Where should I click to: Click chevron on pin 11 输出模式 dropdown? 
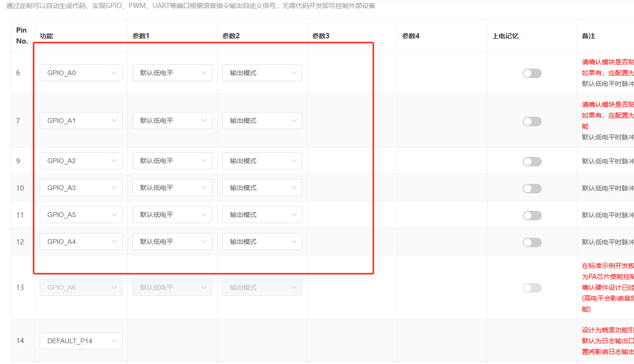(x=294, y=214)
